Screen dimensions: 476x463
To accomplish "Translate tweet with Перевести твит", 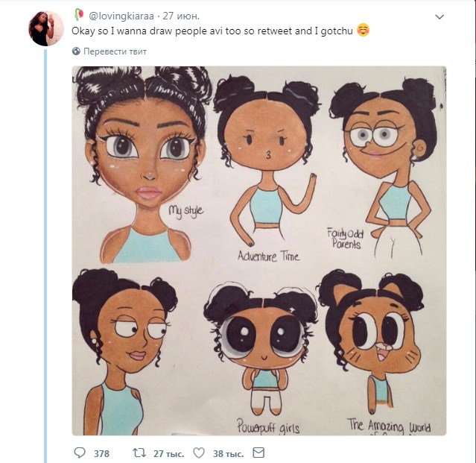I will [x=115, y=51].
